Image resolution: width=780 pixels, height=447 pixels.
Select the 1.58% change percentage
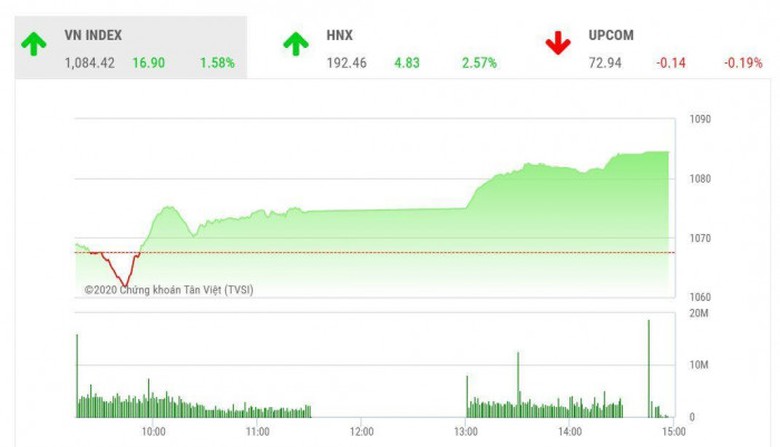(217, 62)
